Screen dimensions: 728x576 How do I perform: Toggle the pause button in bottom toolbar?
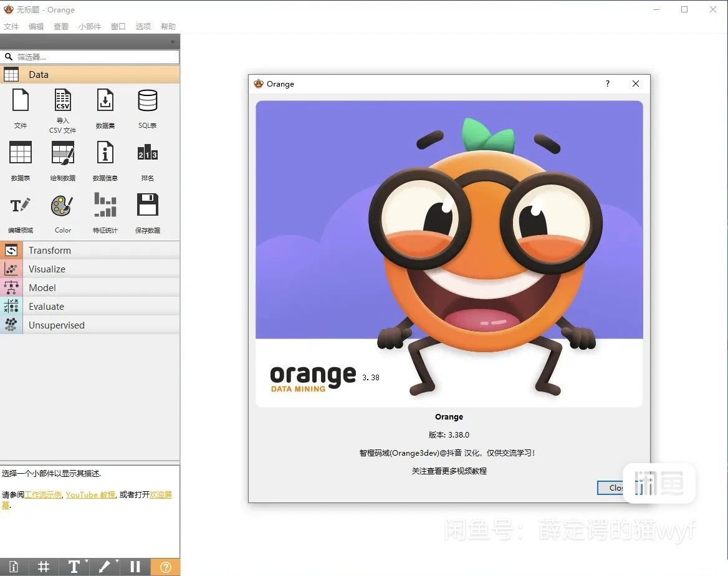pyautogui.click(x=135, y=567)
